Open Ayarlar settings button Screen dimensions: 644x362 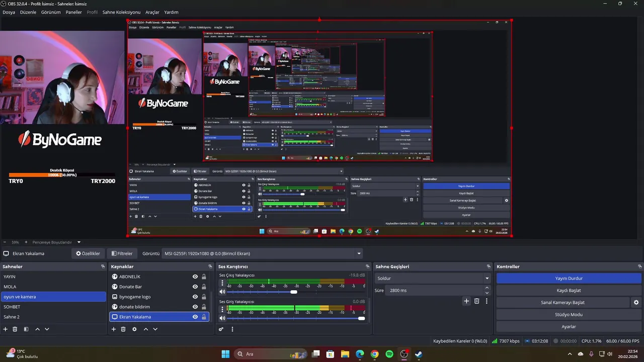pos(569,327)
